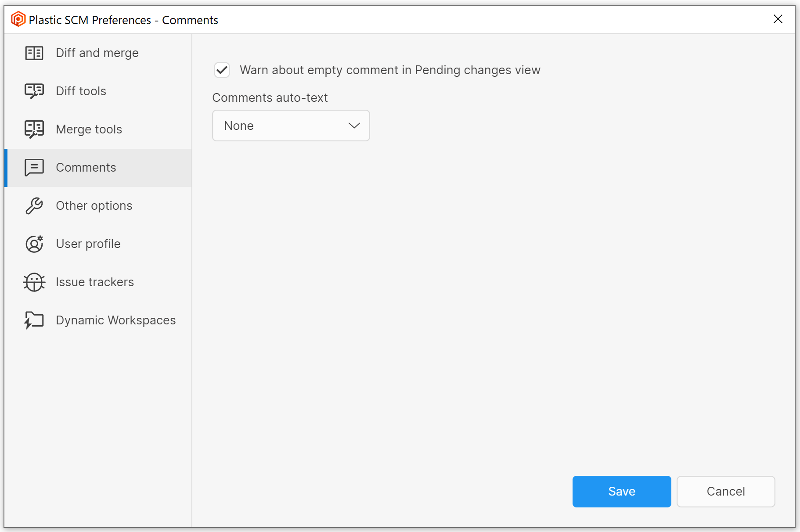800x532 pixels.
Task: Go to the Issue trackers section
Action: [95, 282]
